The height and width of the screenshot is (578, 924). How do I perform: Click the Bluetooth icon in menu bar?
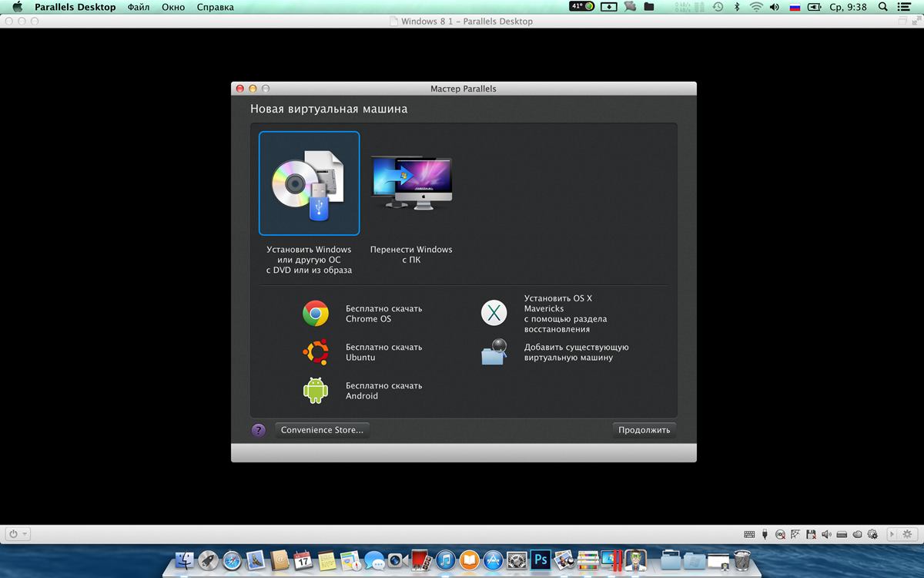pos(736,7)
